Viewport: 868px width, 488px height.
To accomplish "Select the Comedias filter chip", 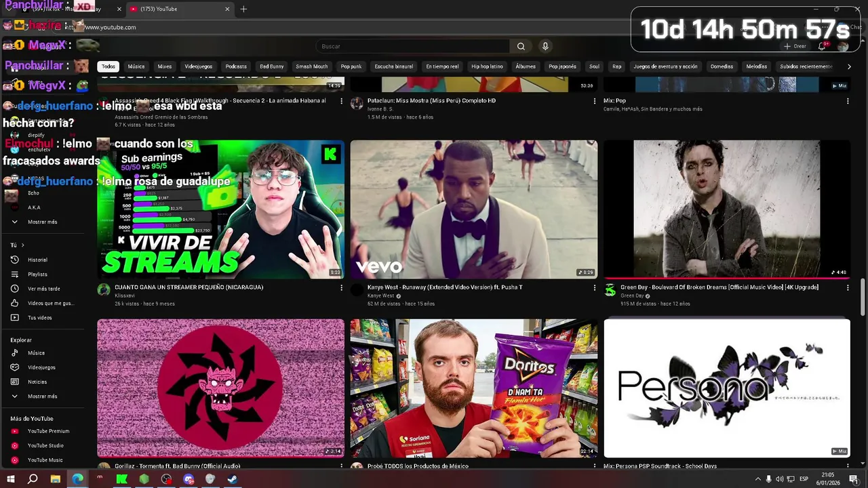I will (722, 66).
